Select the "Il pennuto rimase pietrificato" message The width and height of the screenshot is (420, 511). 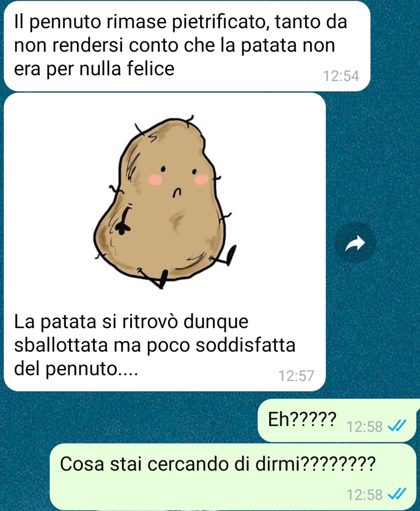click(186, 45)
